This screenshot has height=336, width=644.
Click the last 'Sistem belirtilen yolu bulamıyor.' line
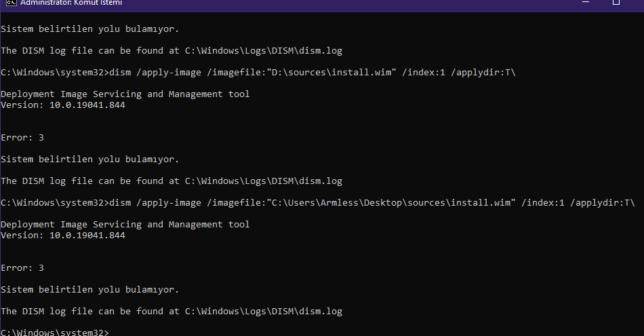[90, 290]
